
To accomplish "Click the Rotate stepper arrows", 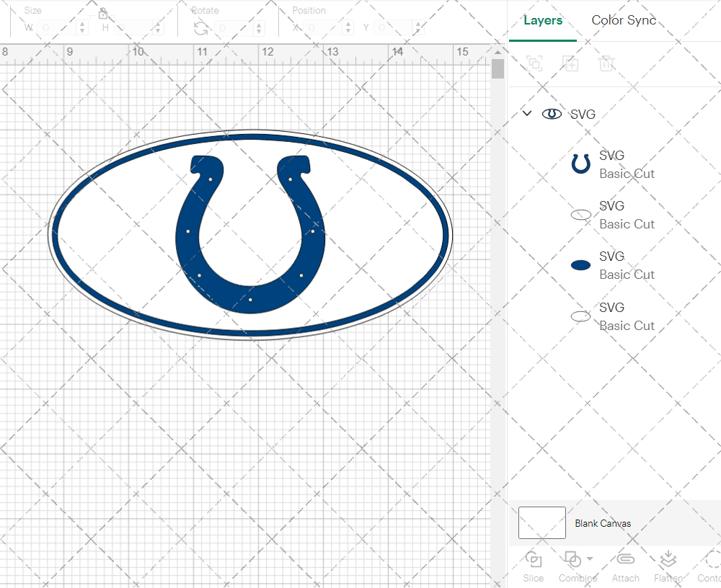I will [x=259, y=28].
